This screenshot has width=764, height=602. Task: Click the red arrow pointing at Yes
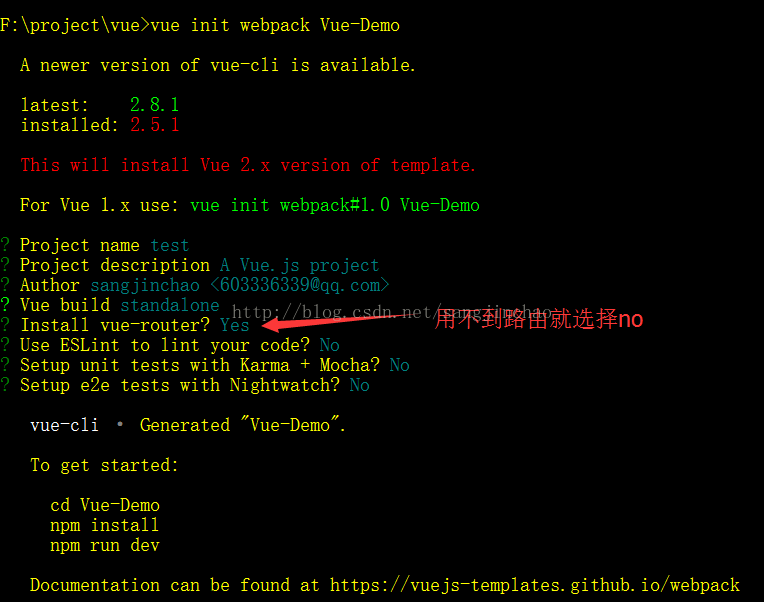336,321
